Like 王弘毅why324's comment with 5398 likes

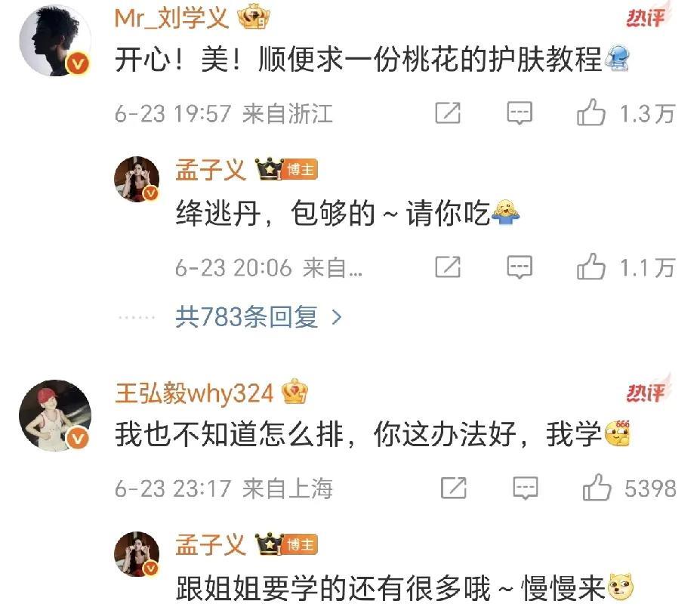point(597,488)
